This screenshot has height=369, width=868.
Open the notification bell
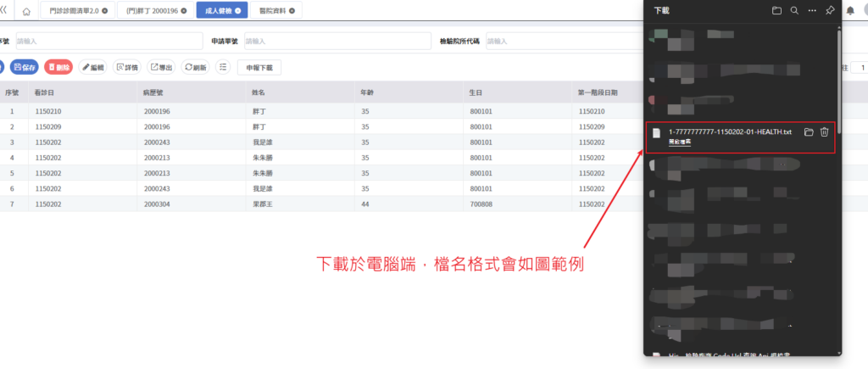click(850, 11)
